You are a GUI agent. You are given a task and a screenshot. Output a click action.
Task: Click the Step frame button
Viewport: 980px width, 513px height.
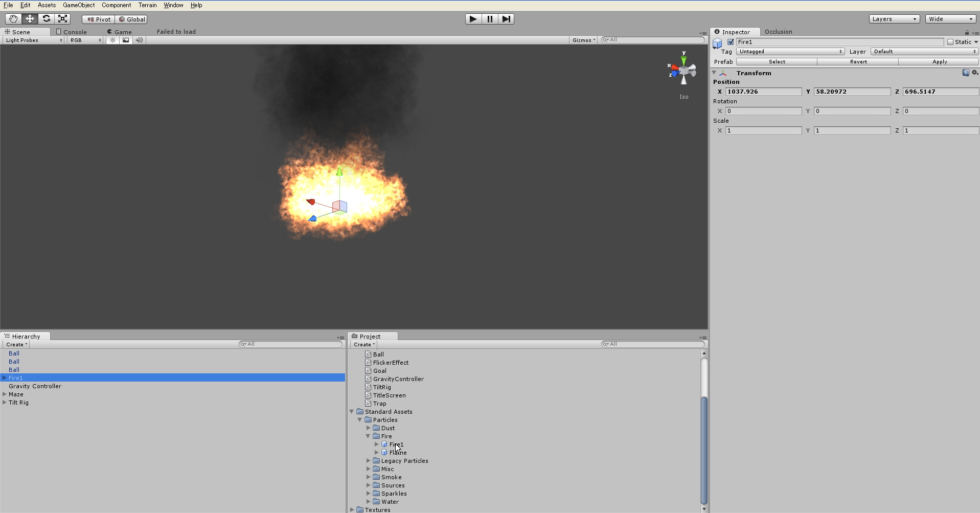click(506, 19)
